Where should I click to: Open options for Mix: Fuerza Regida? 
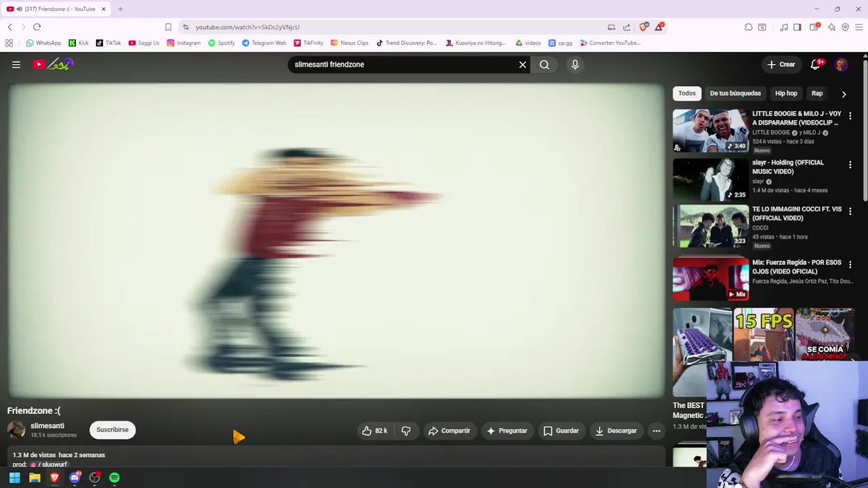(x=850, y=264)
